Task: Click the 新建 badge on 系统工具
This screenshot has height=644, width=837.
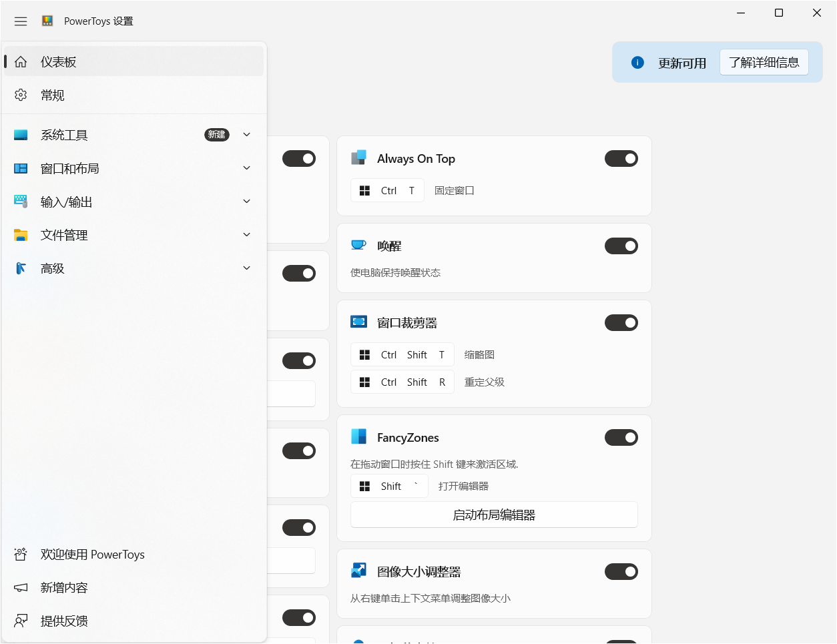Action: 217,135
